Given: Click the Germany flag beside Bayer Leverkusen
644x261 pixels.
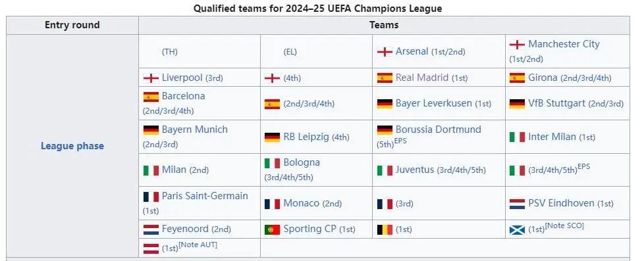Looking at the screenshot, I should tap(385, 104).
